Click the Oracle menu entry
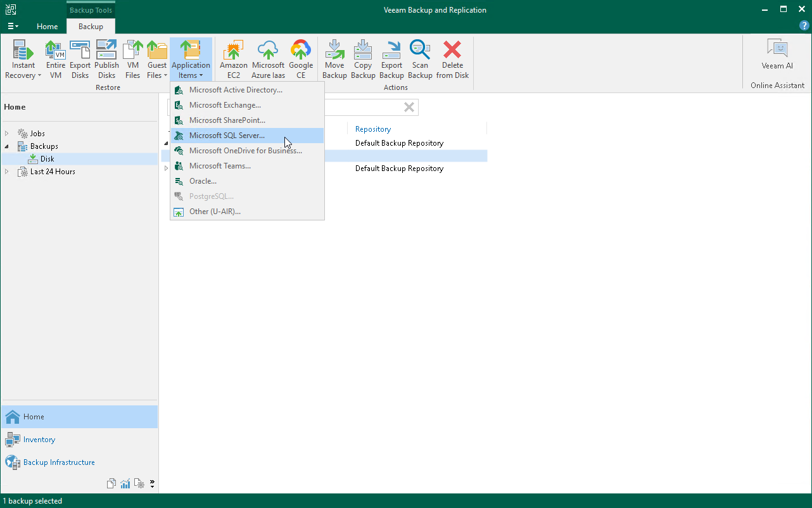This screenshot has height=508, width=812. (248, 181)
